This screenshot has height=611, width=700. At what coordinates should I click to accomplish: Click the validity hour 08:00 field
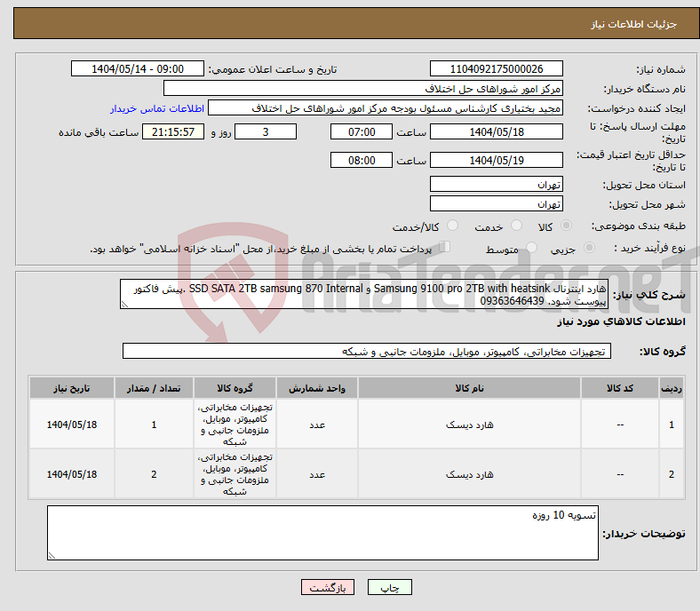[x=362, y=160]
